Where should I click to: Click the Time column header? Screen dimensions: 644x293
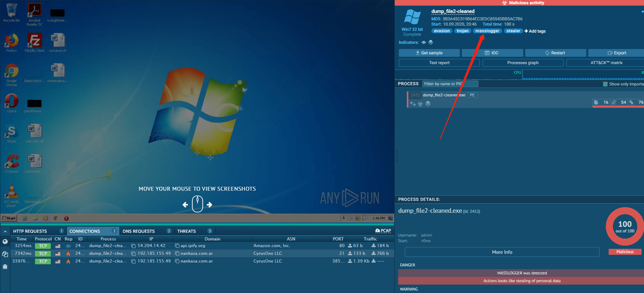(x=22, y=239)
